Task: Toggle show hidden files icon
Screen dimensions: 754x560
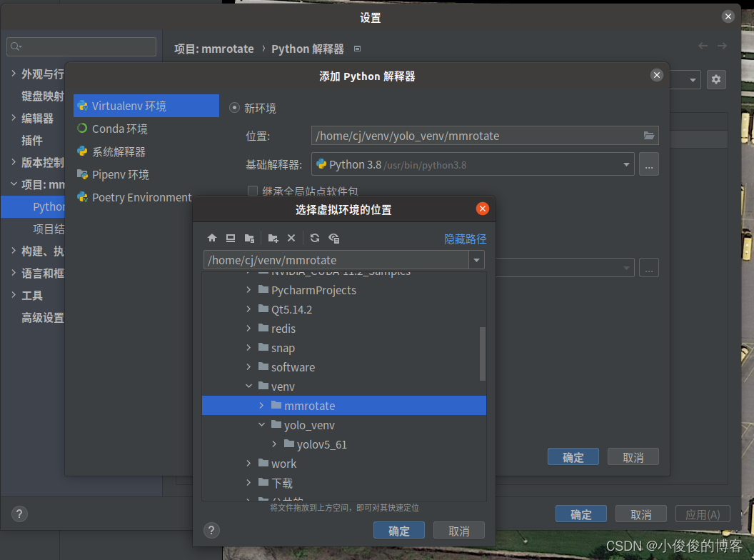Action: [333, 238]
